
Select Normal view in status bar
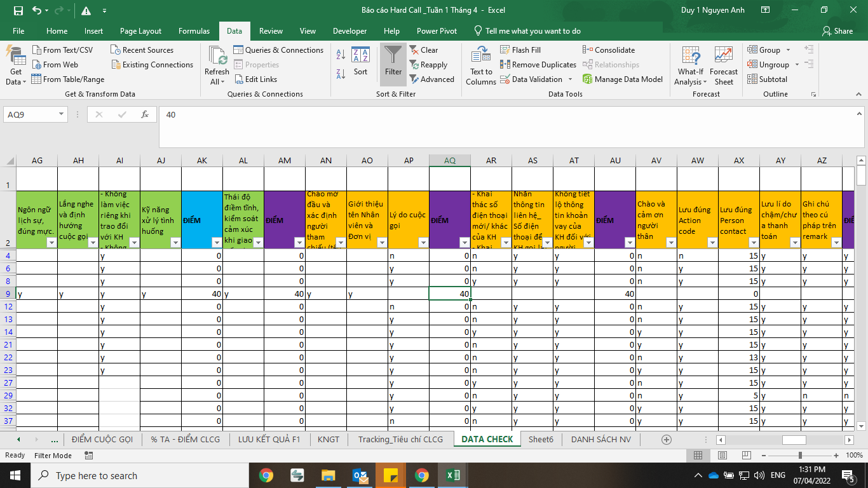click(x=698, y=455)
